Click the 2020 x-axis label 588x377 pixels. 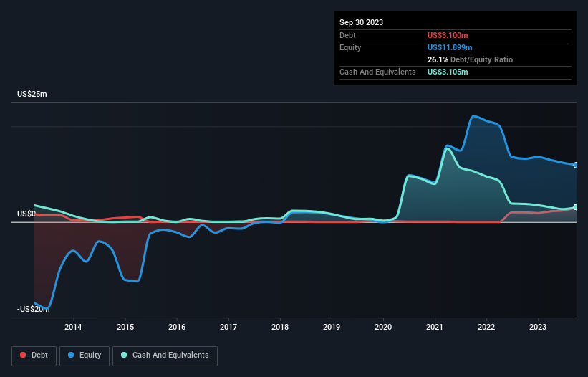(x=383, y=327)
